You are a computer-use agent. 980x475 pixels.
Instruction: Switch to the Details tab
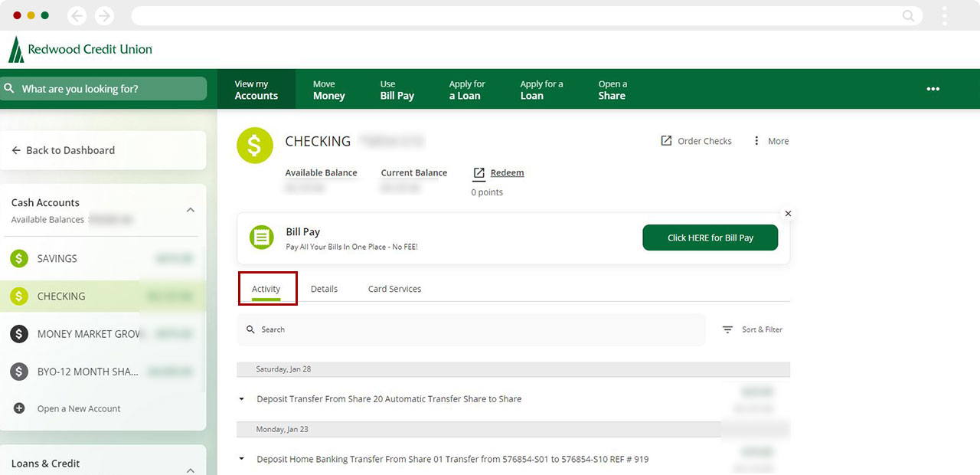pyautogui.click(x=324, y=289)
